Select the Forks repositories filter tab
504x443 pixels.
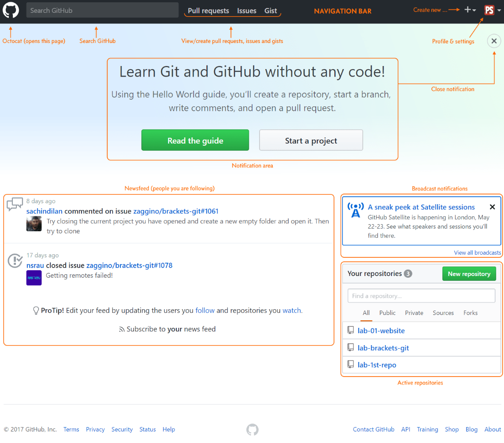pos(470,313)
